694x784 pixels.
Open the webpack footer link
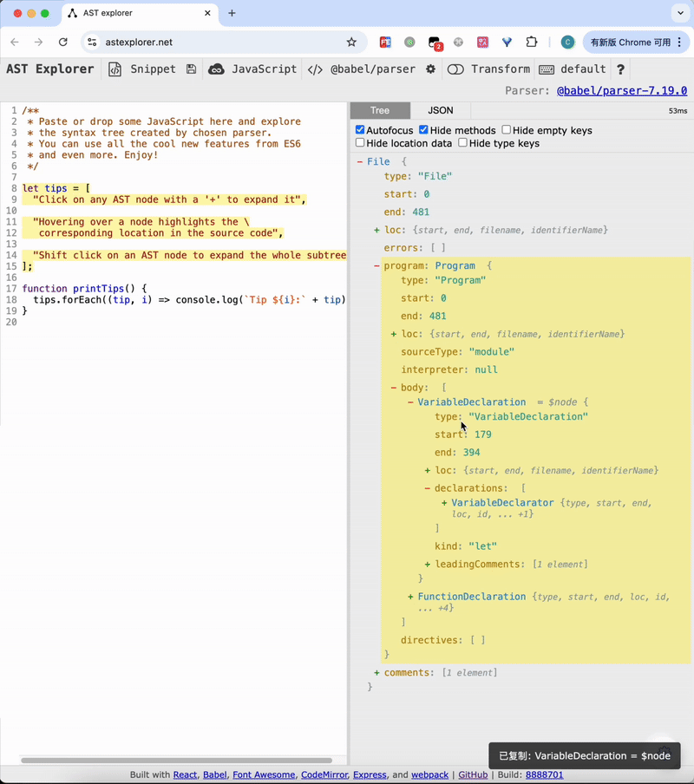tap(429, 774)
